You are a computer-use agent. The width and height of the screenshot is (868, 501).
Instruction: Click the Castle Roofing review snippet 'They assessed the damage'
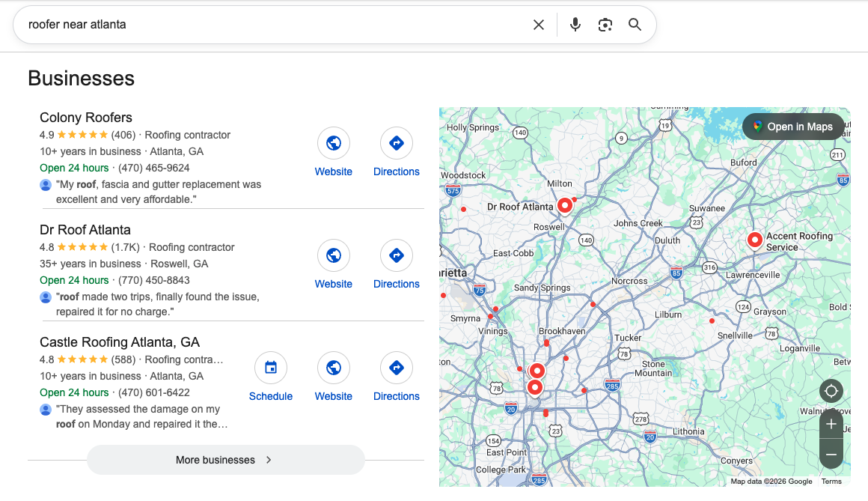coord(141,417)
